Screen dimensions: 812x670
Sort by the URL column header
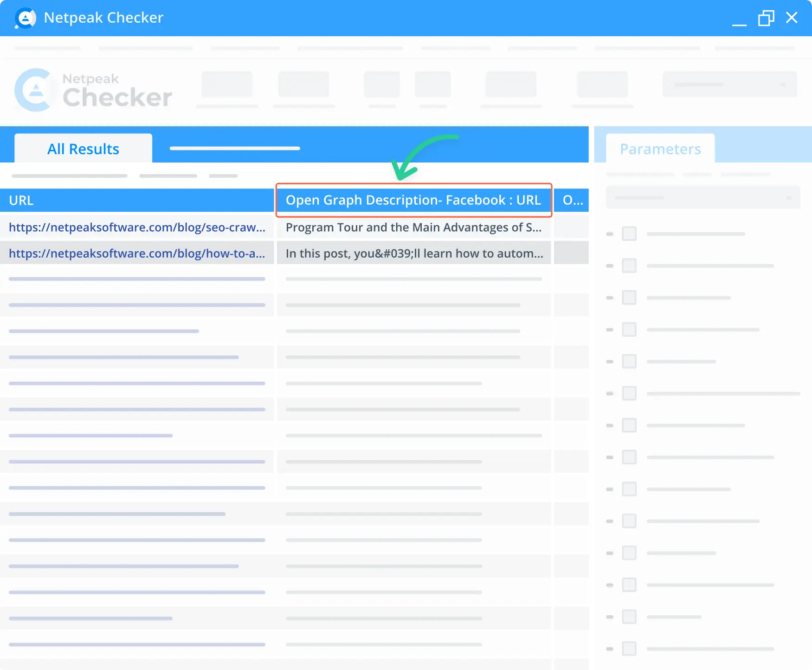tap(137, 200)
